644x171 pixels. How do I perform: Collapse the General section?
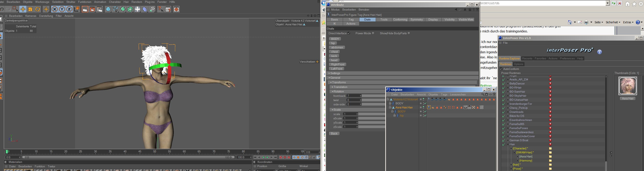pos(329,78)
